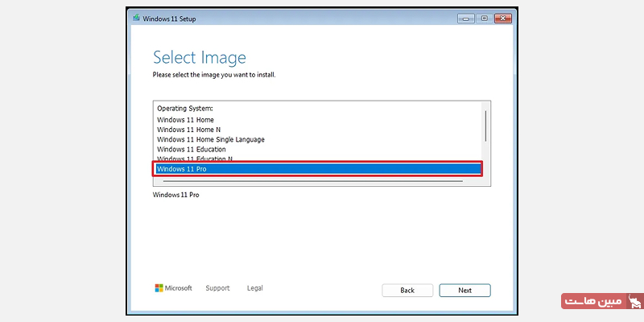Close the Windows 11 Setup window

(503, 19)
